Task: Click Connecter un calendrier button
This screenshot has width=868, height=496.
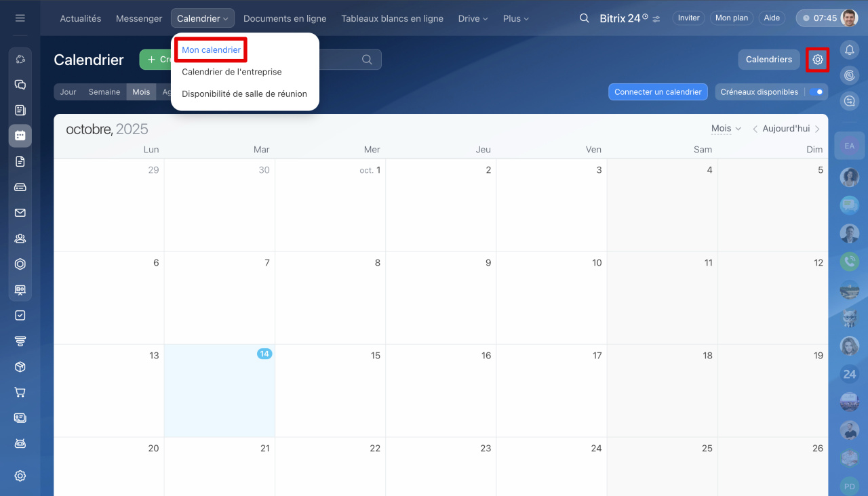Action: 658,92
